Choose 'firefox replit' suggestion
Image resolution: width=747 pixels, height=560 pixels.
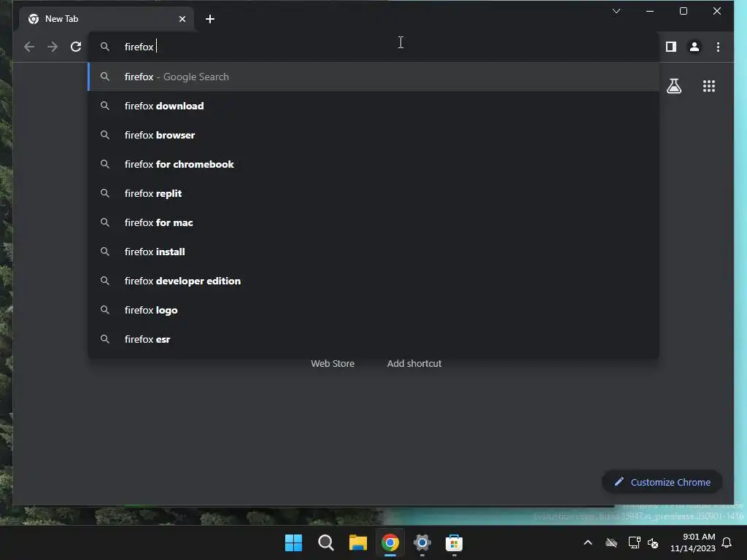click(x=374, y=193)
